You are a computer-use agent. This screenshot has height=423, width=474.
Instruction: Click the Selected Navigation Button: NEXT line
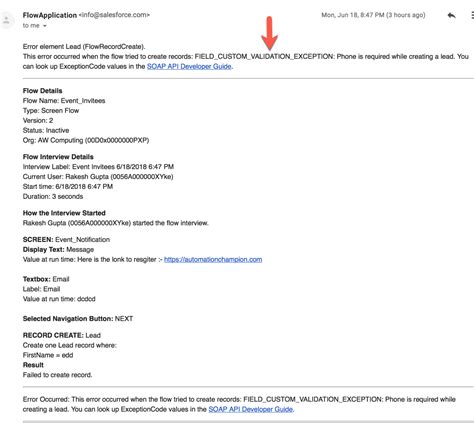tap(78, 319)
